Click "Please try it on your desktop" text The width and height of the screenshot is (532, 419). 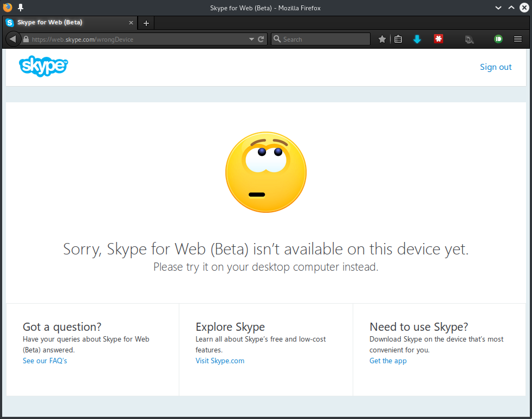[x=265, y=267]
